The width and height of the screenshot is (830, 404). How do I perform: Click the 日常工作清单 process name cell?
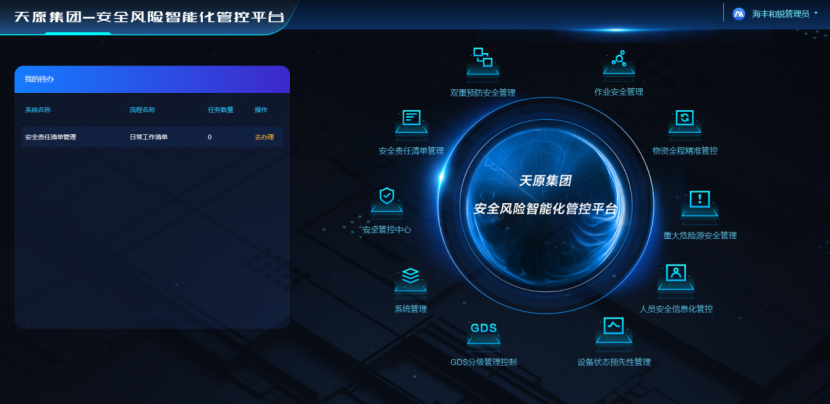point(148,136)
